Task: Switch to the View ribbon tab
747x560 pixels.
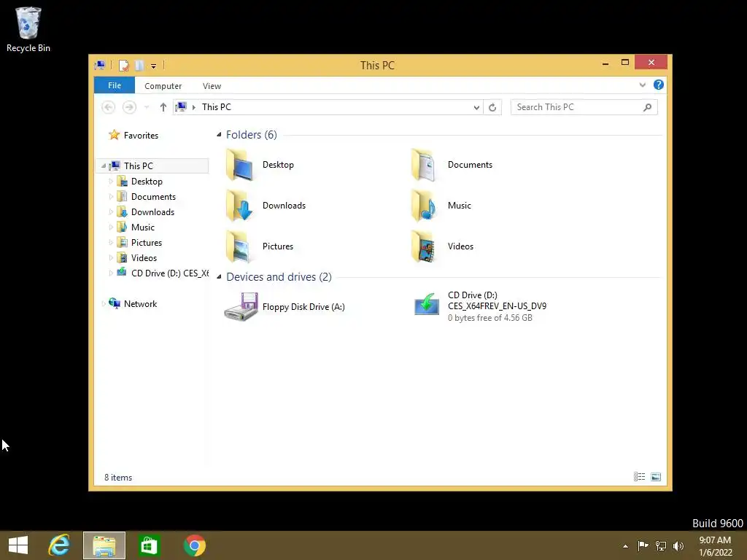Action: (x=212, y=86)
